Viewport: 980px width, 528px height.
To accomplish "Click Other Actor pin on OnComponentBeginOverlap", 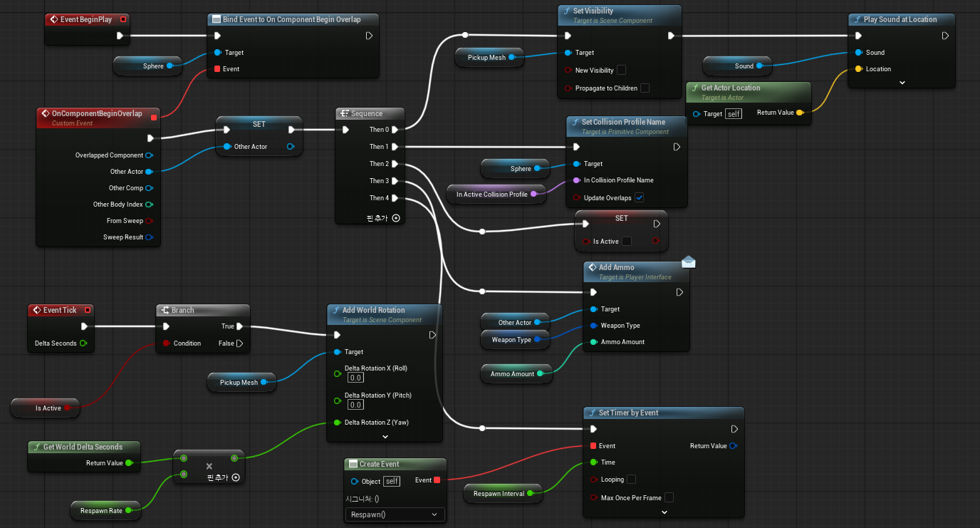I will point(150,172).
